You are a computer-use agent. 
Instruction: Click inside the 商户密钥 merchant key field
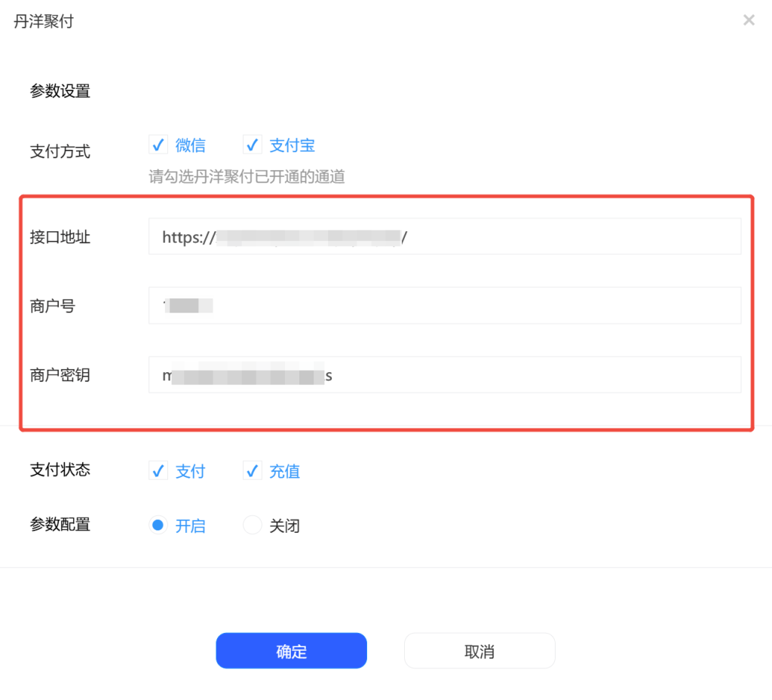click(445, 374)
